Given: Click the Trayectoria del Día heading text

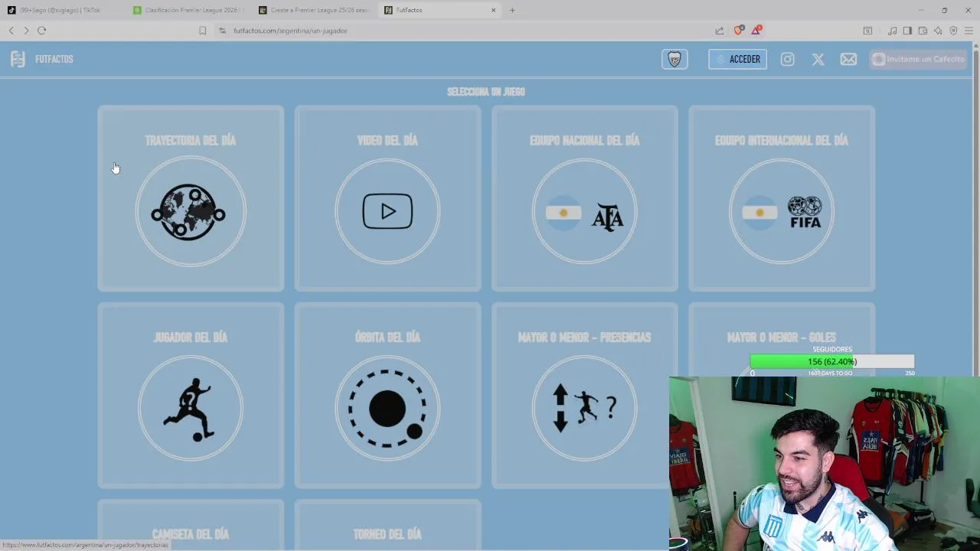Looking at the screenshot, I should (191, 141).
